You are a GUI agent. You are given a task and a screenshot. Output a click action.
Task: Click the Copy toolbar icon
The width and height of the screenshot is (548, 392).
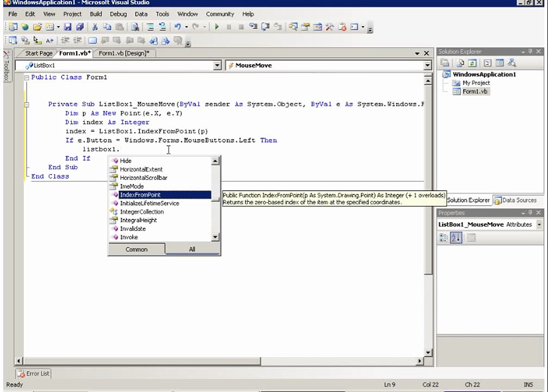[x=107, y=27]
